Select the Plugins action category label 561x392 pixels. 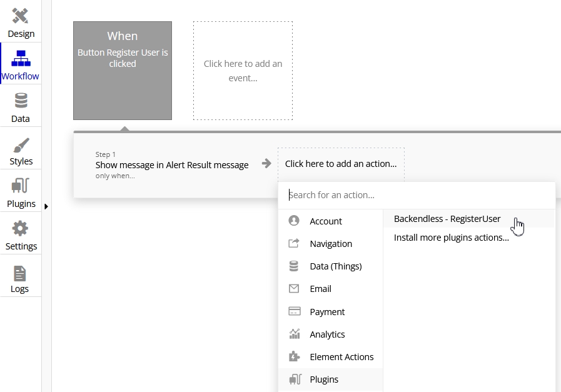pos(324,379)
